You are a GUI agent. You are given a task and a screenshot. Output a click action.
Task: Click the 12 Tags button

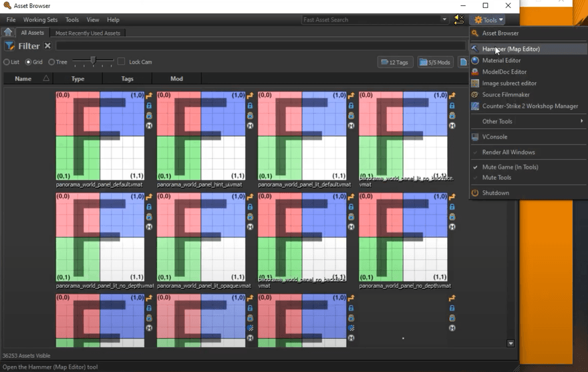pyautogui.click(x=395, y=62)
